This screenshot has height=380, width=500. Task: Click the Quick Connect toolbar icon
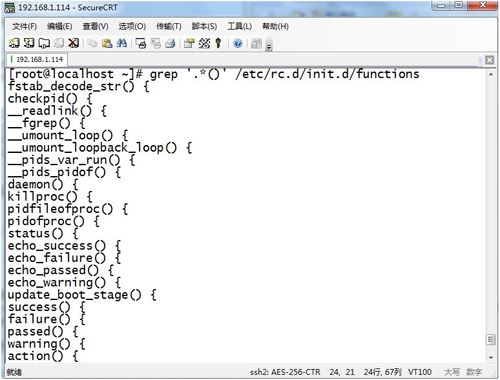[x=29, y=43]
